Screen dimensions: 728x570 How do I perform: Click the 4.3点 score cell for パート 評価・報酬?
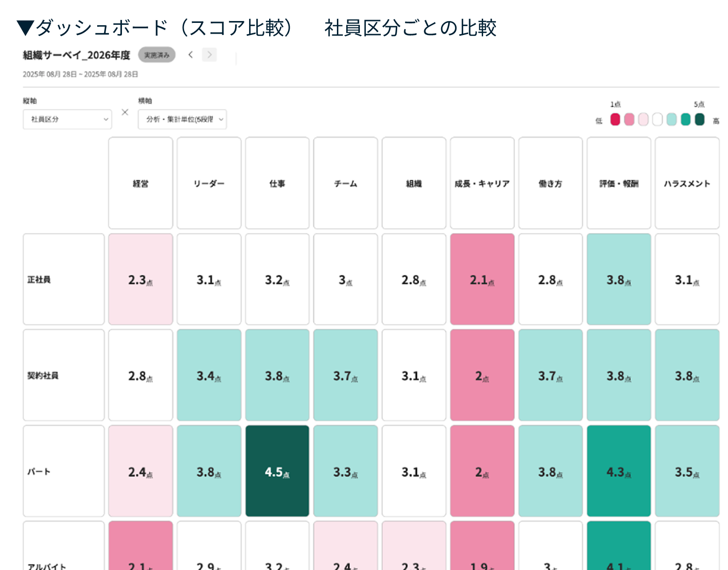[x=619, y=471]
